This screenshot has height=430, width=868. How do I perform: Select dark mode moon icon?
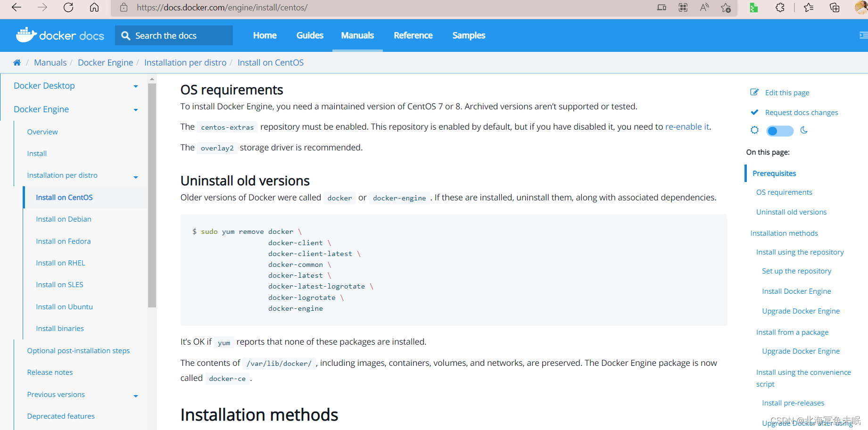coord(804,130)
